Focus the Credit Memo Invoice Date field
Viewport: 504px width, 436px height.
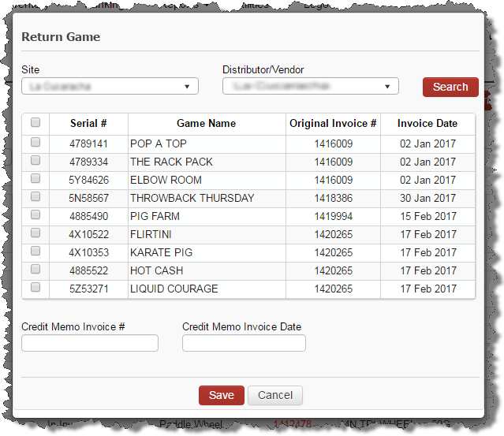[x=244, y=343]
